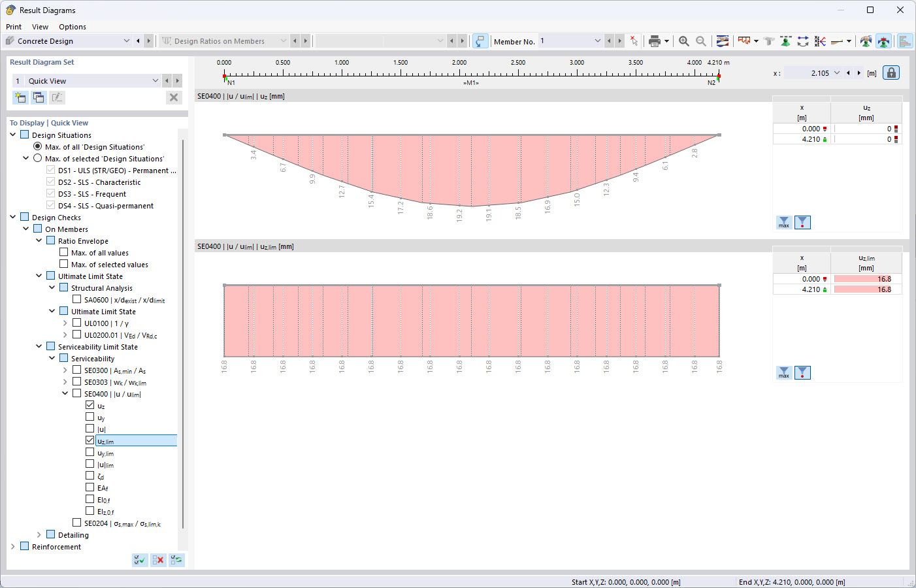Open the Print menu
Image resolution: width=916 pixels, height=588 pixels.
(x=14, y=27)
